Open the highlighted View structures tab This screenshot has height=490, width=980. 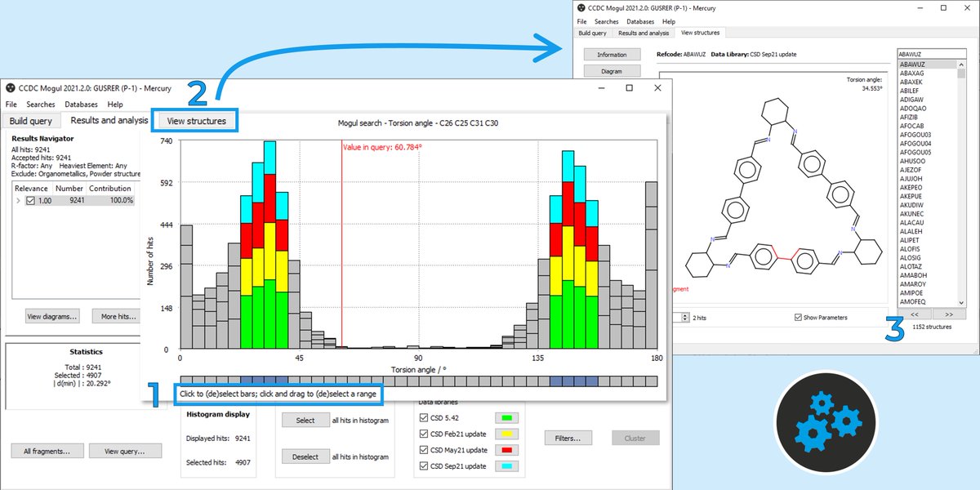coord(195,120)
